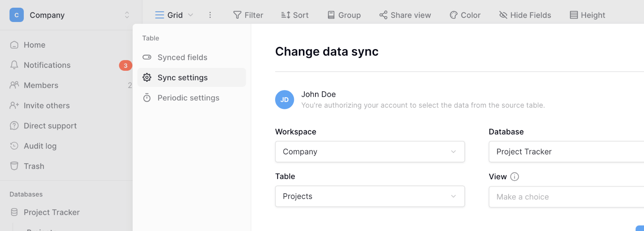
Task: Open the Database dropdown showing Project Tracker
Action: 566,151
